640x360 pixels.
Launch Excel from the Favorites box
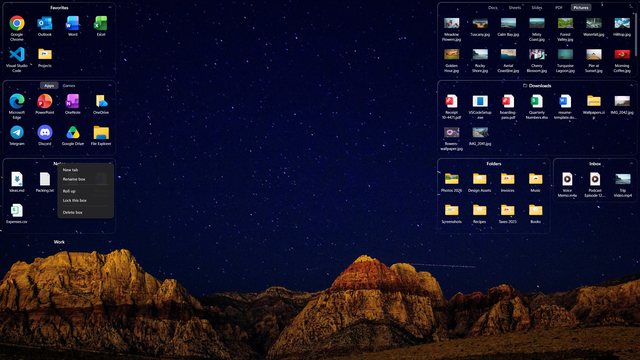(x=101, y=24)
